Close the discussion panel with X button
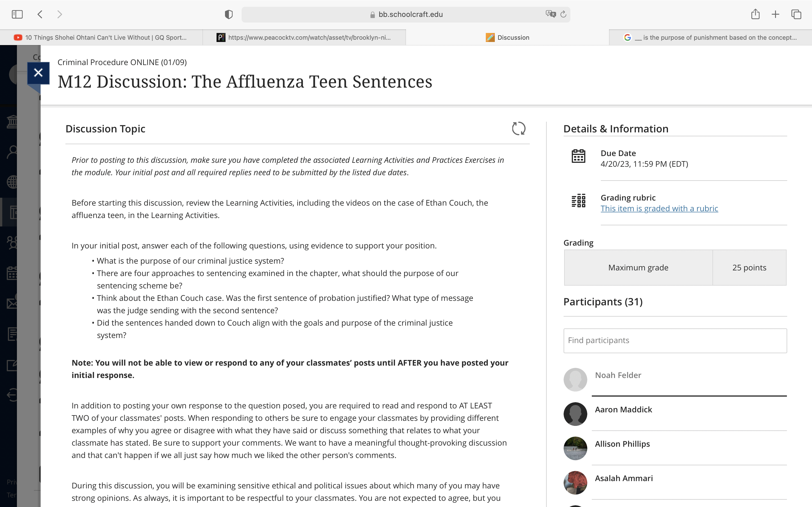The height and width of the screenshot is (507, 812). 38,73
